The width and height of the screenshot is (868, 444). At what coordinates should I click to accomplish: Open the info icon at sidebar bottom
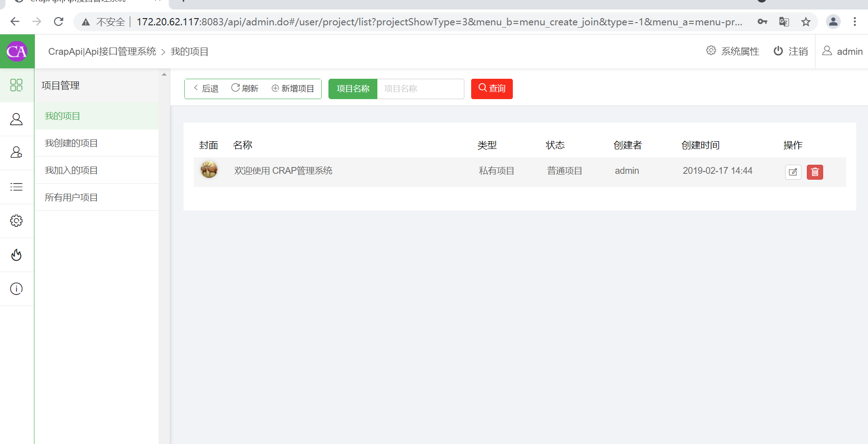[x=17, y=289]
